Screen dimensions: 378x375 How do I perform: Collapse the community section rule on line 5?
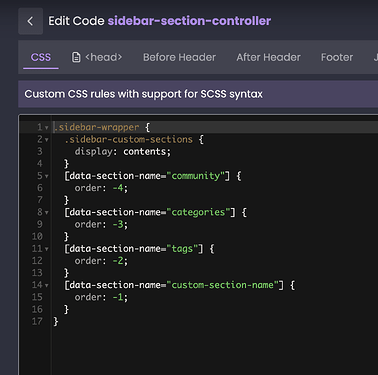click(47, 176)
